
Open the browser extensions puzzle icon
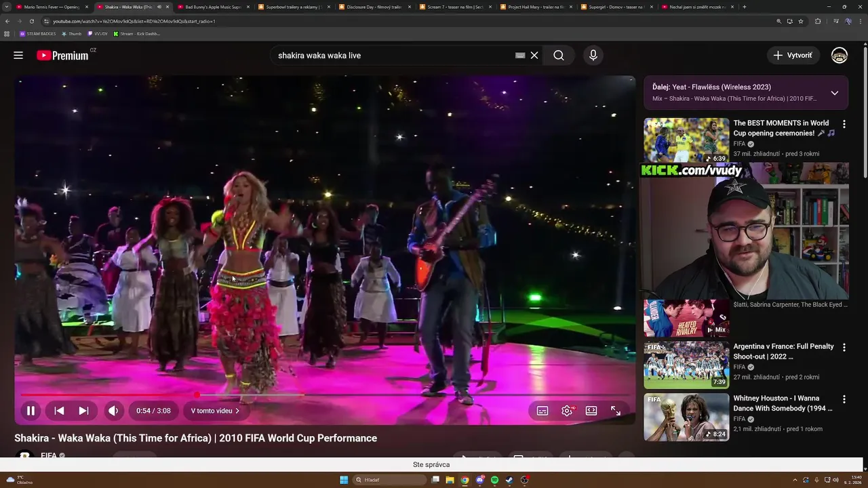point(818,21)
